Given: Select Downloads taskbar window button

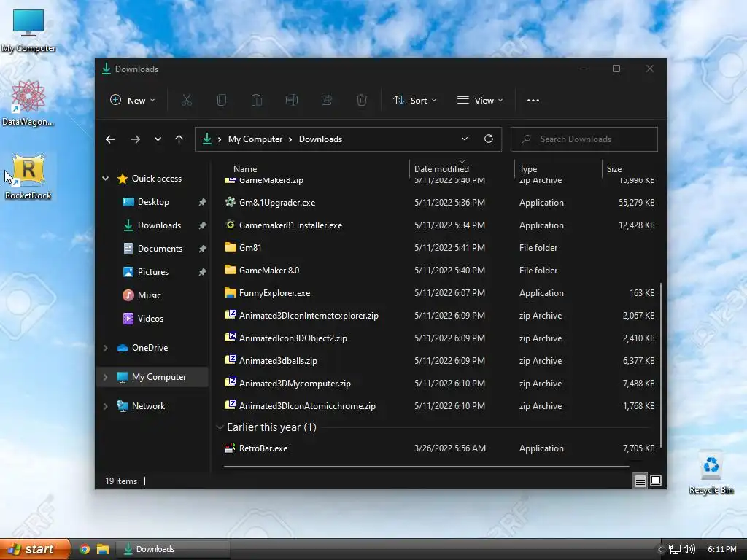Looking at the screenshot, I should point(174,549).
